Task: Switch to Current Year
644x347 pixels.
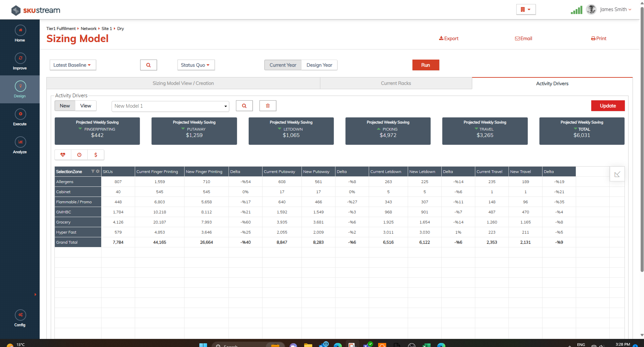Action: point(283,65)
